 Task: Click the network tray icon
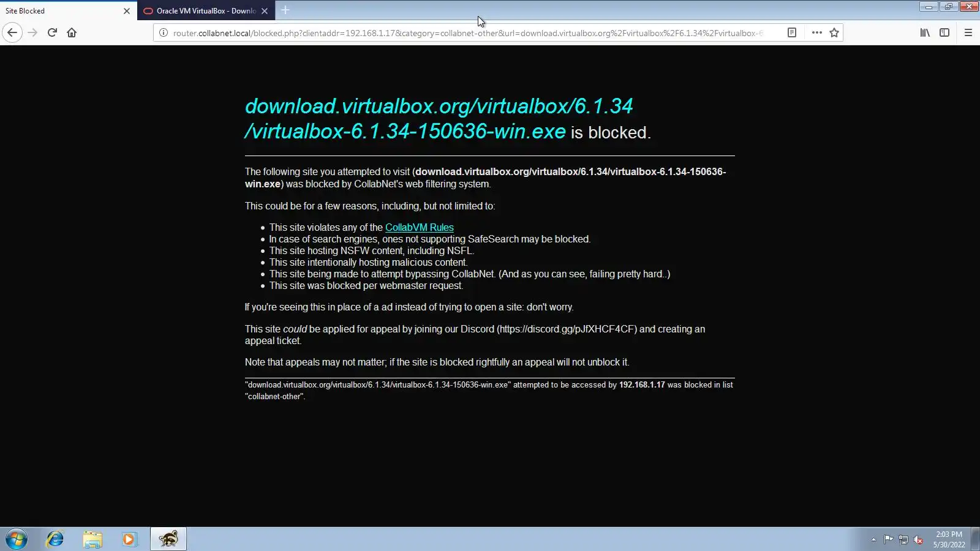[x=903, y=539]
